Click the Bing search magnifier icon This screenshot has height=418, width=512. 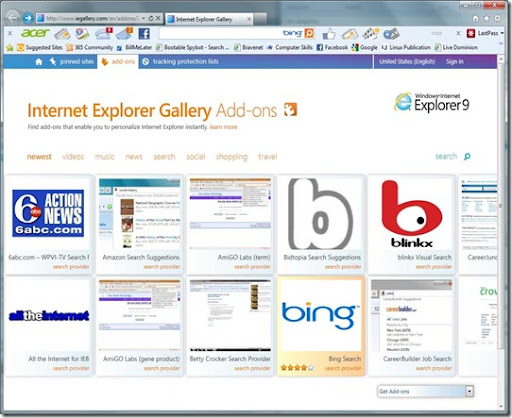pos(309,33)
